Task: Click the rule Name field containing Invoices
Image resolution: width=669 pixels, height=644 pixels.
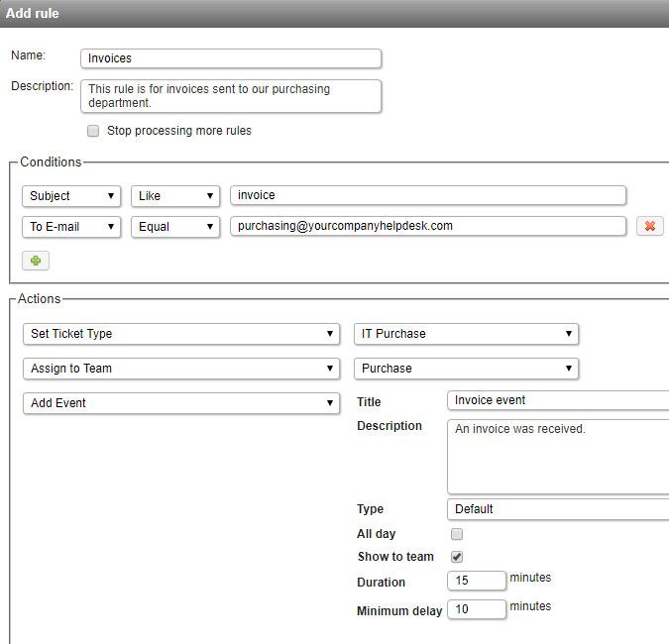Action: [230, 58]
